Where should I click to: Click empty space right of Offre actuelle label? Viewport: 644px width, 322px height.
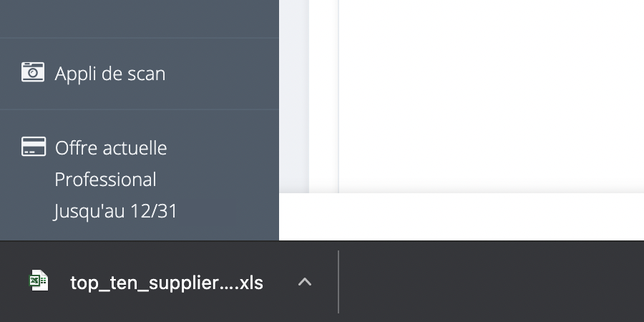click(x=223, y=148)
